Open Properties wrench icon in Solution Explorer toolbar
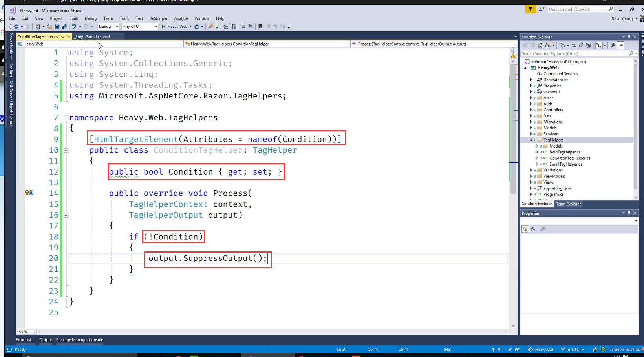The height and width of the screenshot is (357, 644). pyautogui.click(x=613, y=45)
